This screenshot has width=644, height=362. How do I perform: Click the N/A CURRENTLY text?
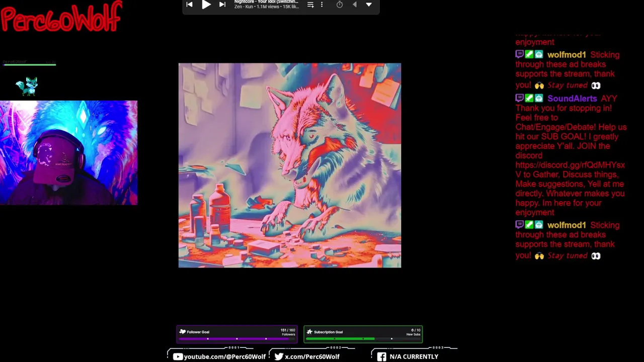click(414, 356)
